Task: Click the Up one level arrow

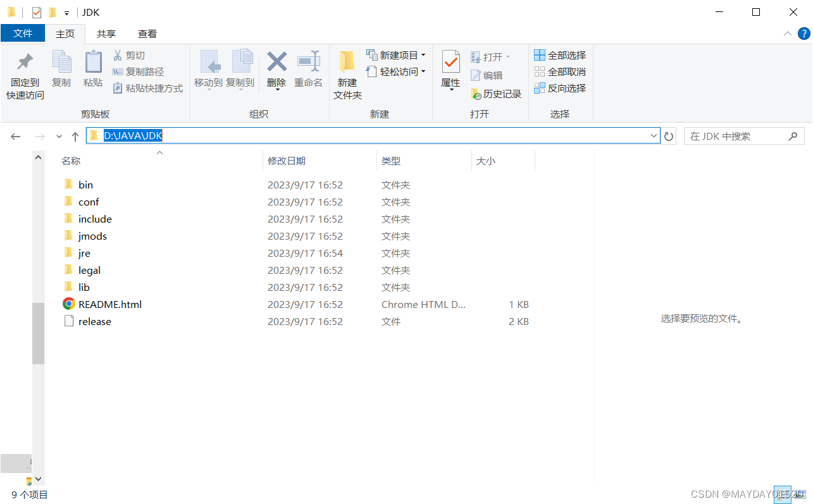Action: click(x=75, y=137)
